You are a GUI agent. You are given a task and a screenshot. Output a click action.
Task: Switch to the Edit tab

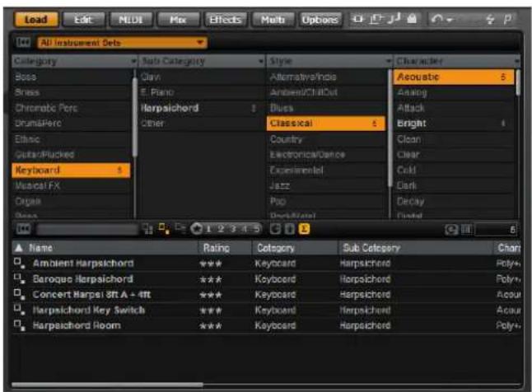(x=83, y=19)
